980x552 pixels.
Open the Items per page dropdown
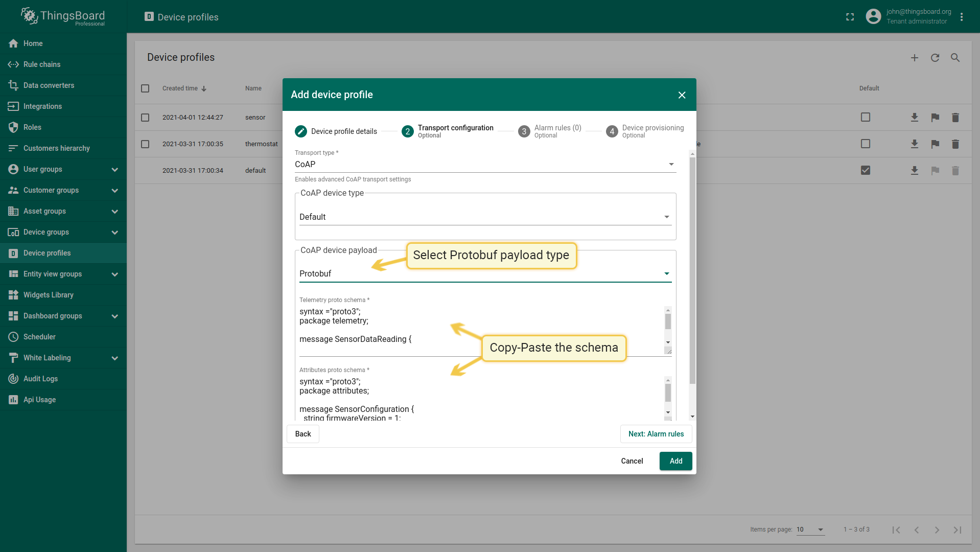coord(810,530)
